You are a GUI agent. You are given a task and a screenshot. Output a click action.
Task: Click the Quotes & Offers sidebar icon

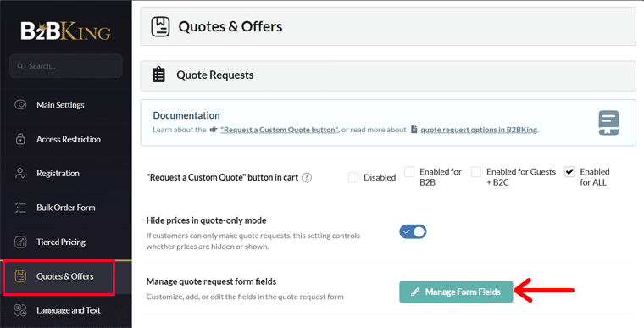point(20,275)
